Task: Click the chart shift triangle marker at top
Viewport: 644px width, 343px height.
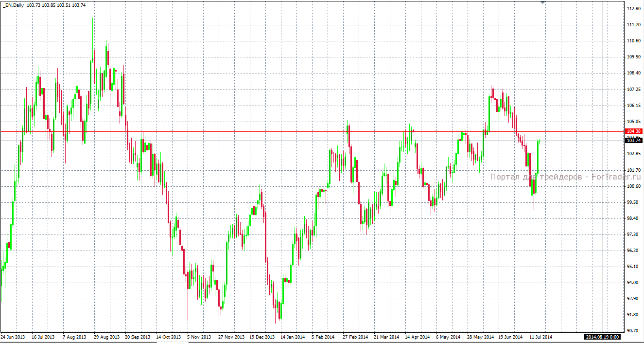Action: click(x=542, y=2)
